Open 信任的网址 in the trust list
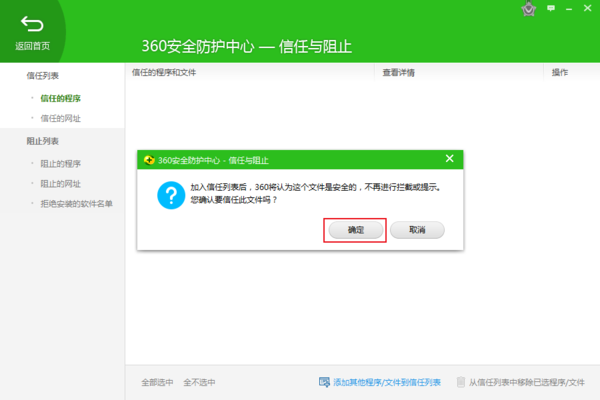Viewport: 600px width, 400px height. tap(60, 119)
